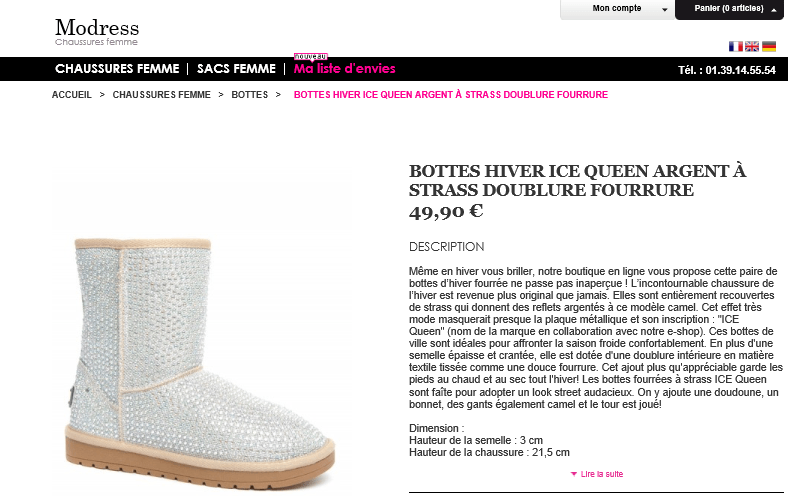Open the Chaussures Femme menu
The width and height of the screenshot is (788, 496).
[117, 69]
